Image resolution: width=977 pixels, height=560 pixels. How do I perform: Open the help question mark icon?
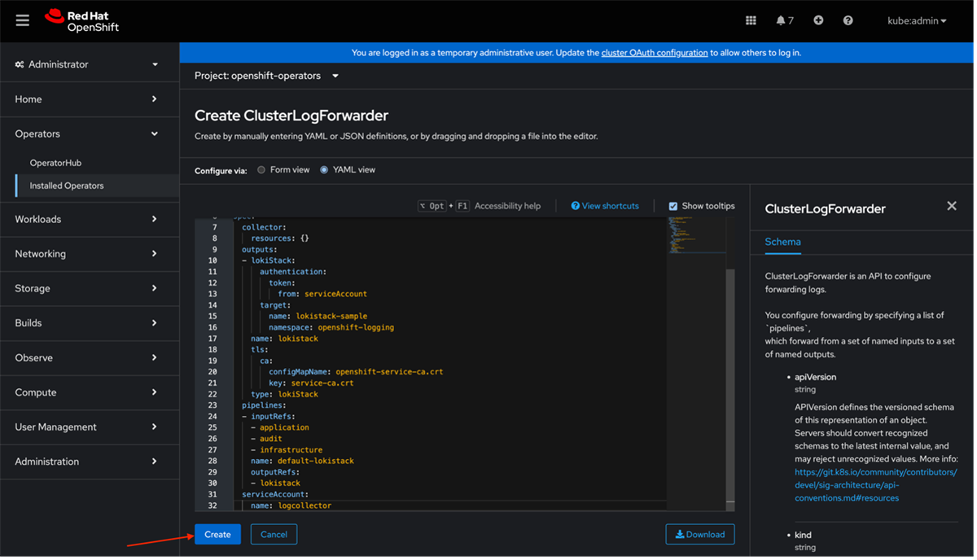(x=848, y=20)
